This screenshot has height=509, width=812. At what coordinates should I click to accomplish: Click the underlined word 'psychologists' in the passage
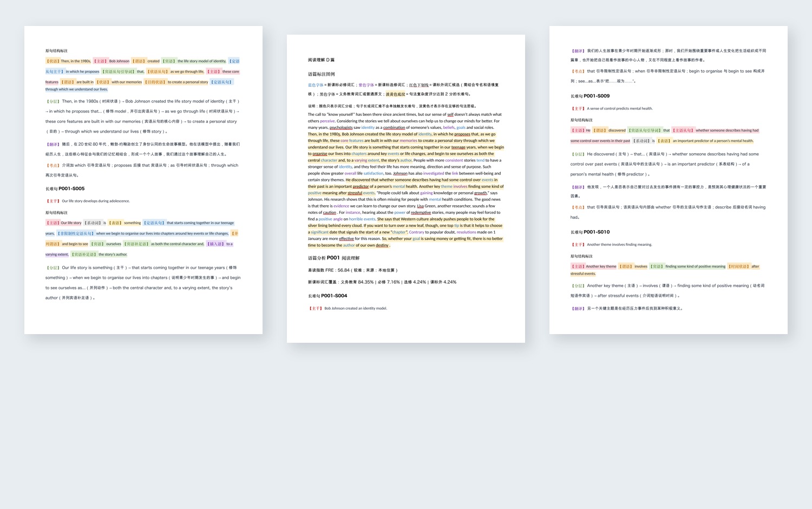341,127
